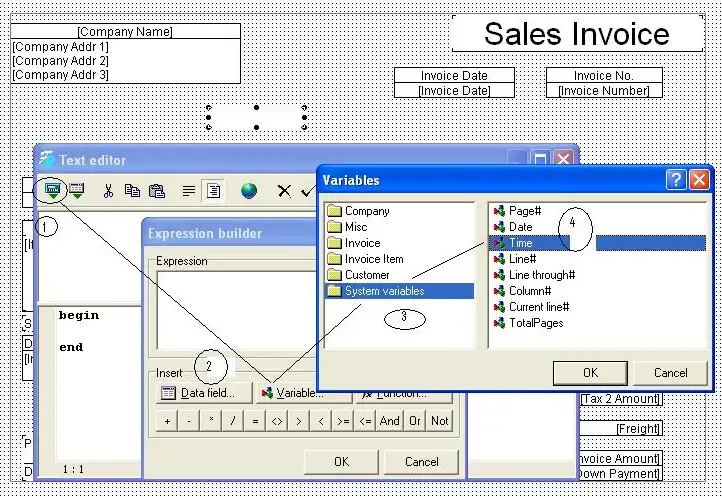Select the Time variable

(x=597, y=243)
